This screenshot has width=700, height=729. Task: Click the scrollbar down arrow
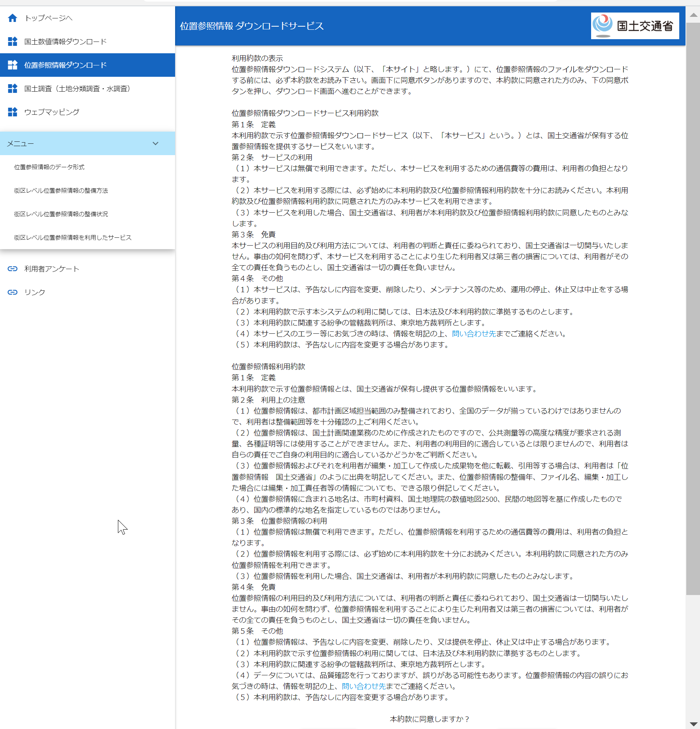coord(693,724)
